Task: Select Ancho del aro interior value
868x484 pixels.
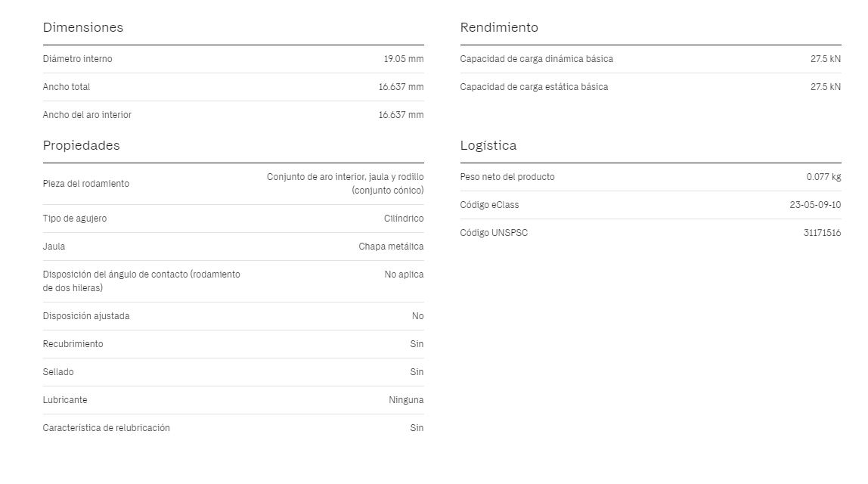Action: point(401,115)
